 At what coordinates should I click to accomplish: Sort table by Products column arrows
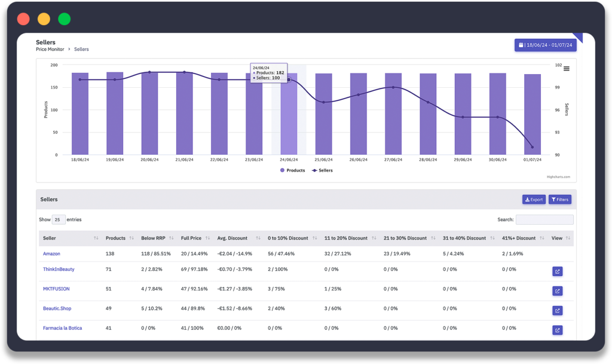coord(131,238)
